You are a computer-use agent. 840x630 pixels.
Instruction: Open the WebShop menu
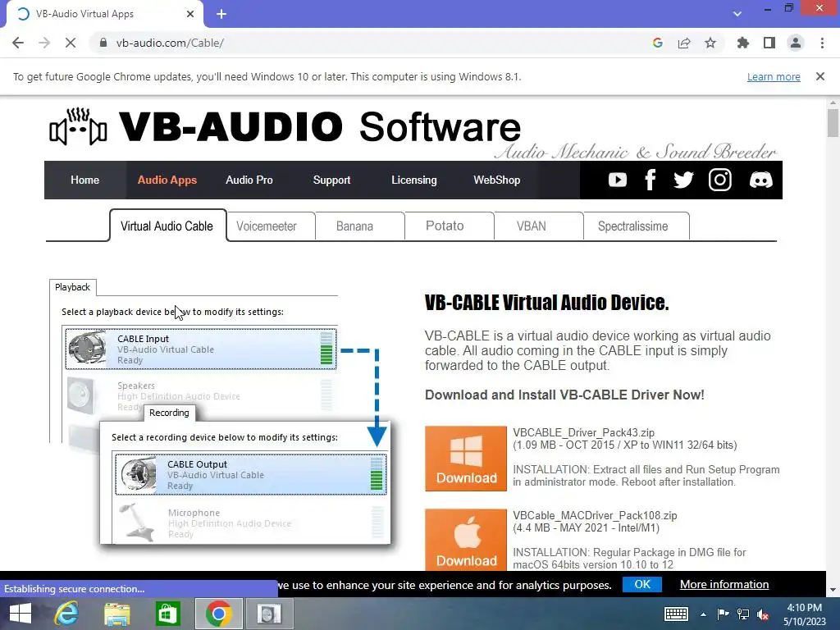[x=496, y=180]
